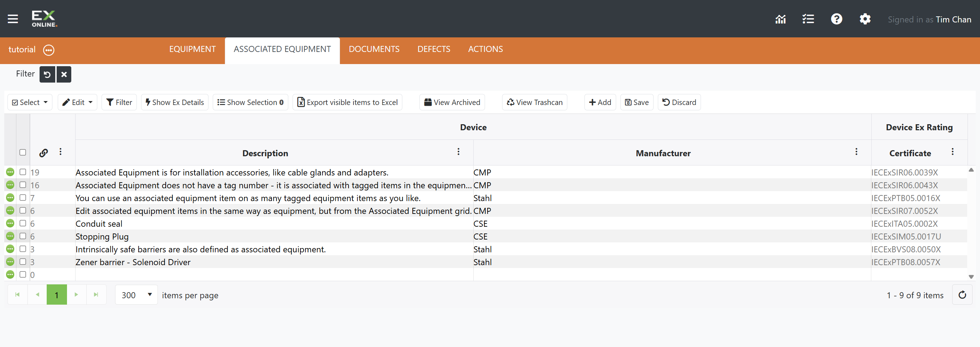Click Show Ex Details
The image size is (980, 347).
pyautogui.click(x=175, y=102)
